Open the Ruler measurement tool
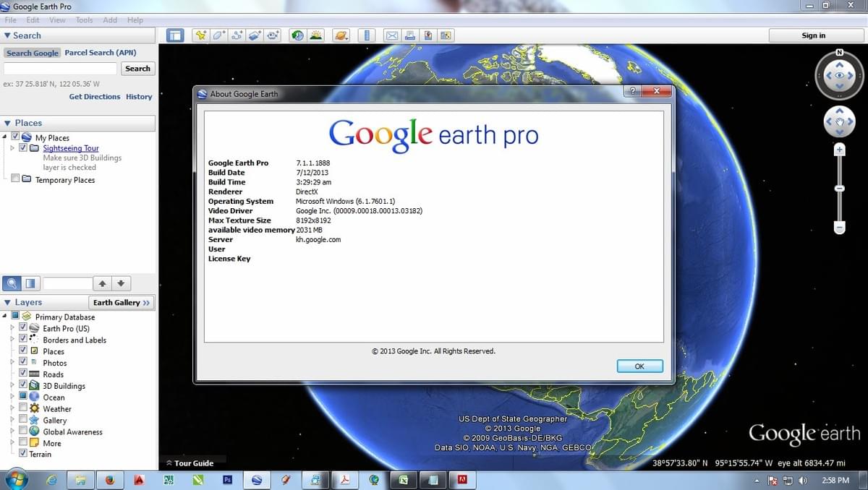The height and width of the screenshot is (490, 868). 365,35
